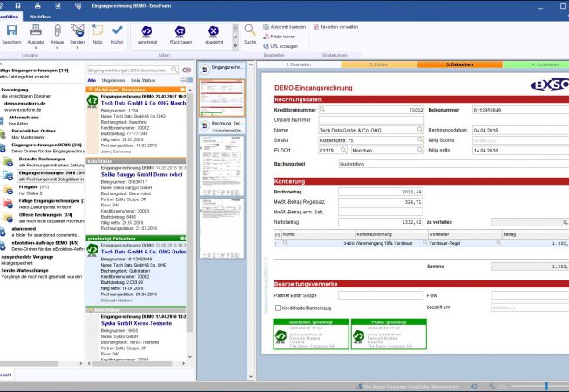Image resolution: width=569 pixels, height=392 pixels.
Task: Click the title bar save icon
Action: 17,6
